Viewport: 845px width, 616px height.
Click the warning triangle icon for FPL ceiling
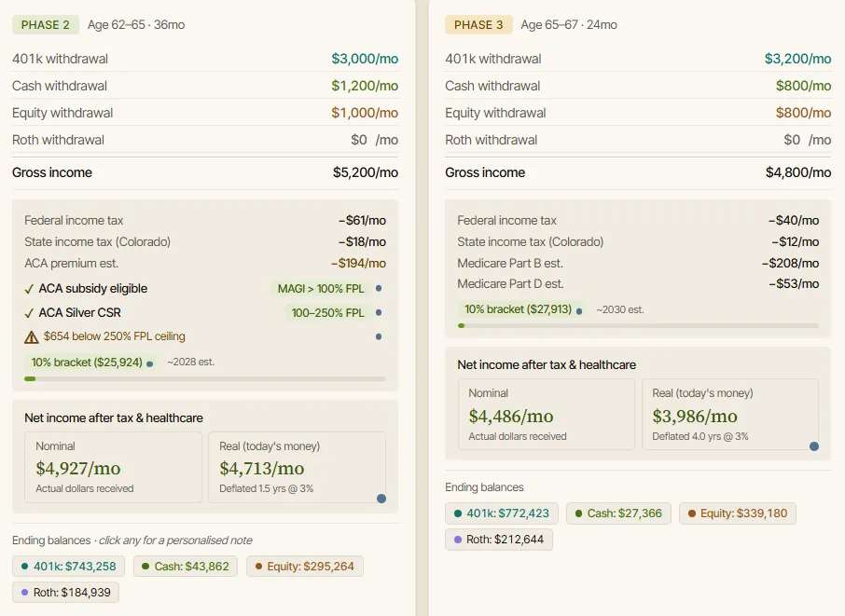pos(32,337)
